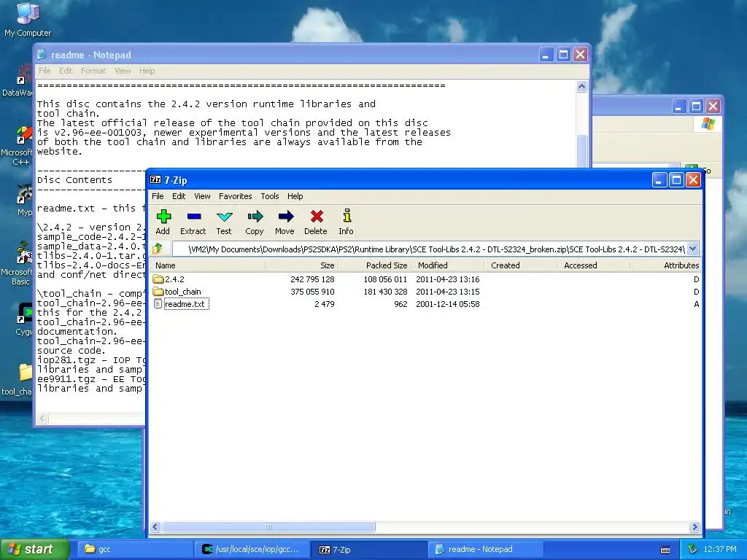Select the readme.txt file in 7-Zip

(x=185, y=304)
